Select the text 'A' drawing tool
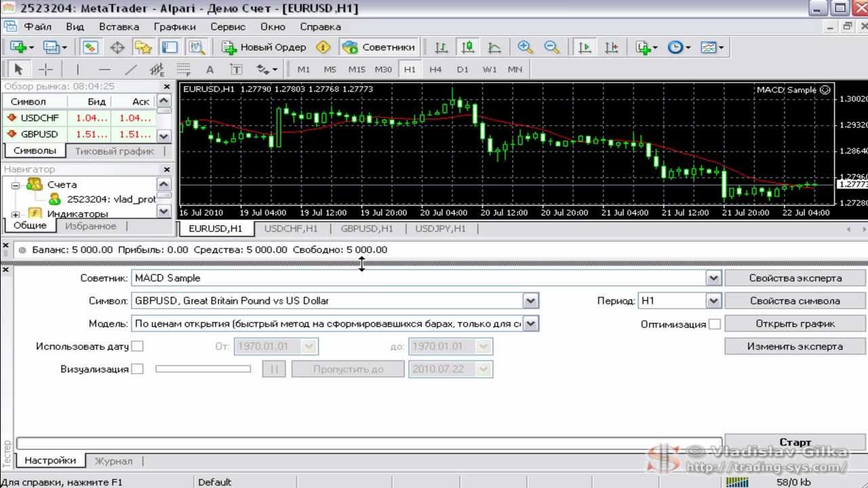 tap(210, 69)
